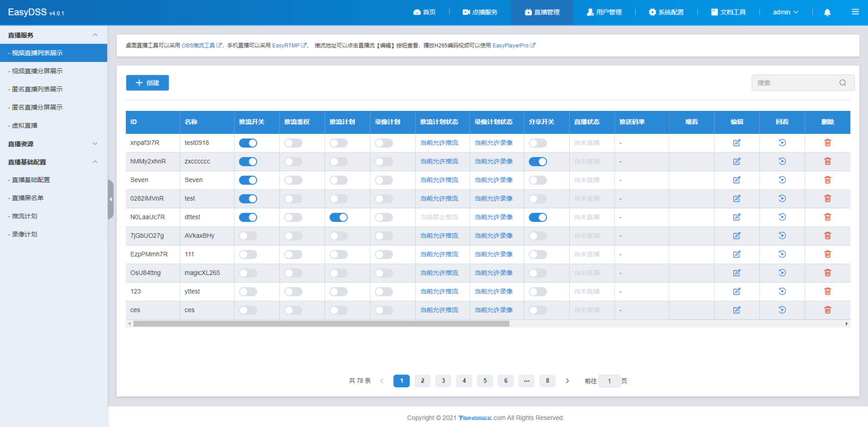Image resolution: width=868 pixels, height=427 pixels.
Task: Click the search magnifier icon
Action: point(843,83)
